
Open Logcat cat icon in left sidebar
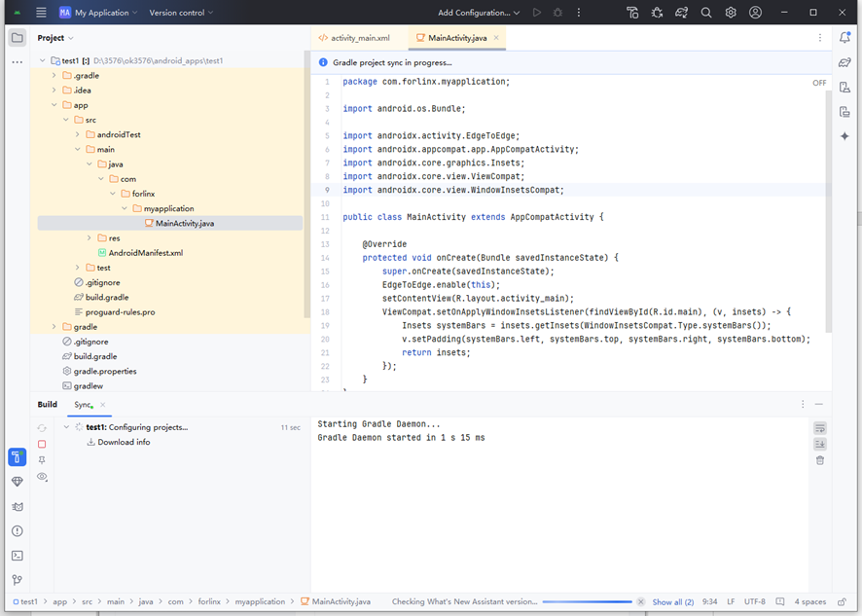pyautogui.click(x=18, y=507)
